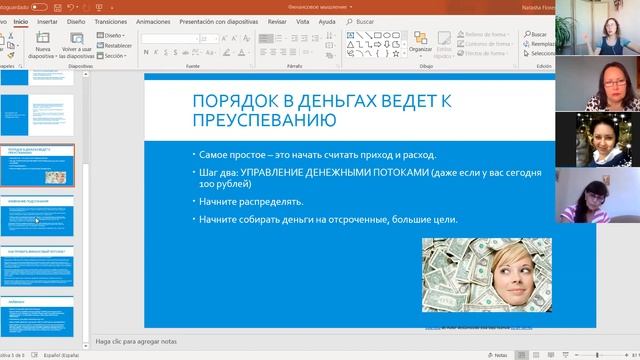Click the font color A icon
The image size is (640, 360).
(x=242, y=52)
